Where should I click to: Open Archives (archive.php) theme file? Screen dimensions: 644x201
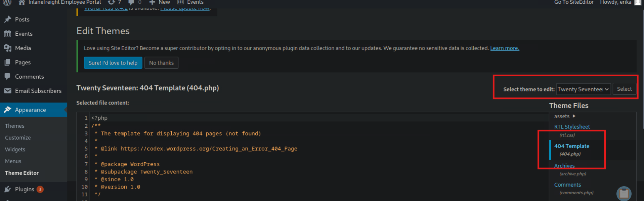point(564,166)
